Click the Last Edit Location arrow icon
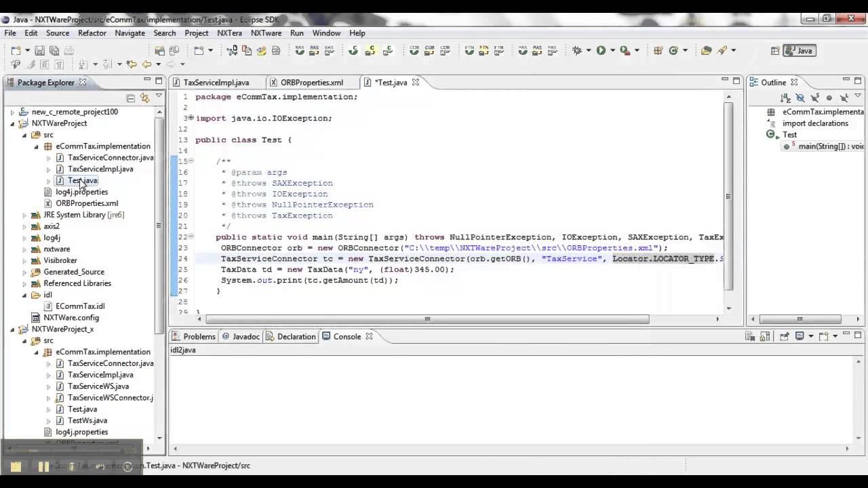Viewport: 868px width, 488px height. click(131, 64)
